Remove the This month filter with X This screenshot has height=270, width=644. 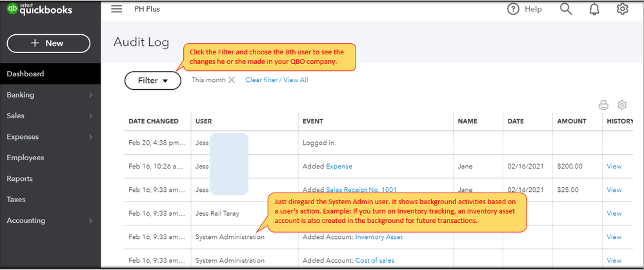click(x=232, y=80)
